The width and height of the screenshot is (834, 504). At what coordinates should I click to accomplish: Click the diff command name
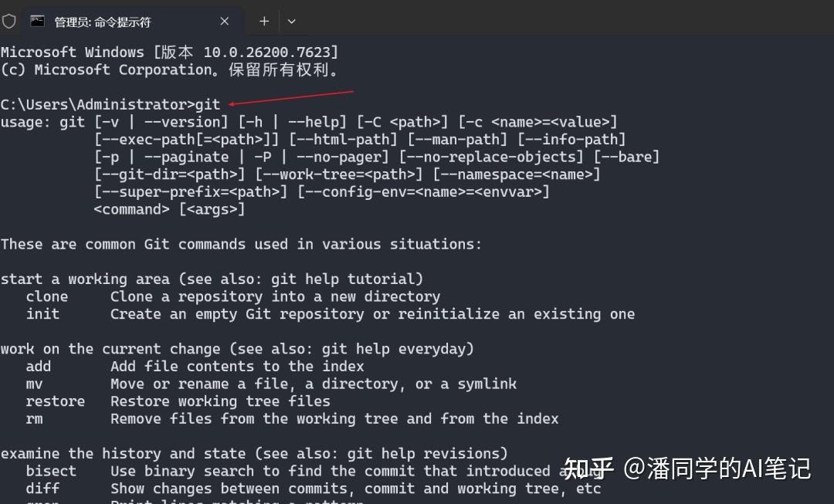click(x=42, y=489)
